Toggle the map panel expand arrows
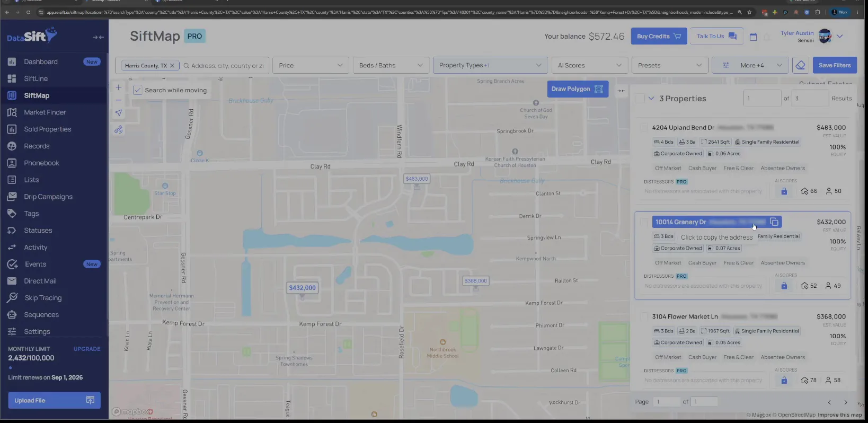Screen dimensions: 868x423 pos(621,91)
